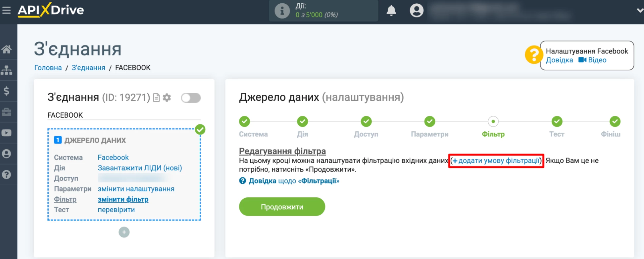Click the actions counter 0 з 5'000 (0%)
The width and height of the screenshot is (644, 259).
(x=317, y=15)
